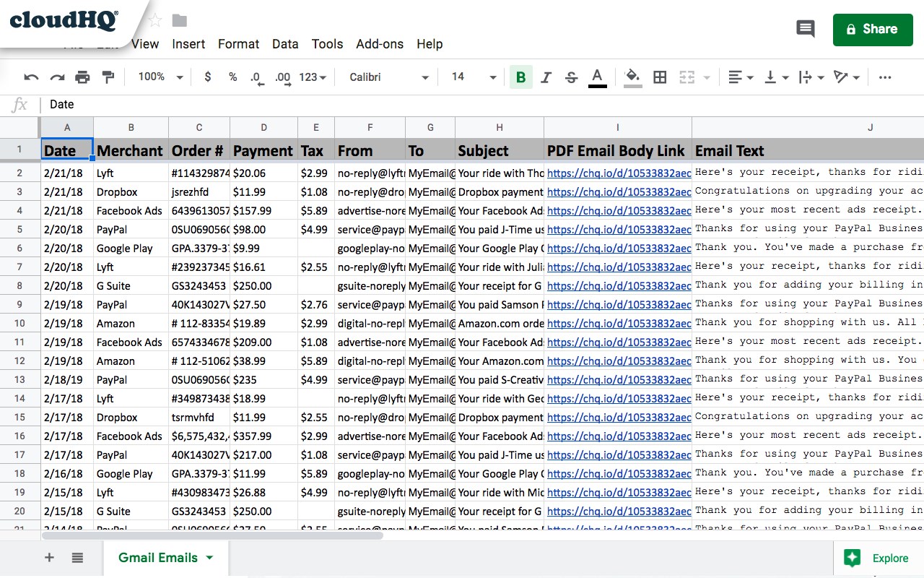
Task: Click the cloudHQ logo
Action: click(x=64, y=20)
